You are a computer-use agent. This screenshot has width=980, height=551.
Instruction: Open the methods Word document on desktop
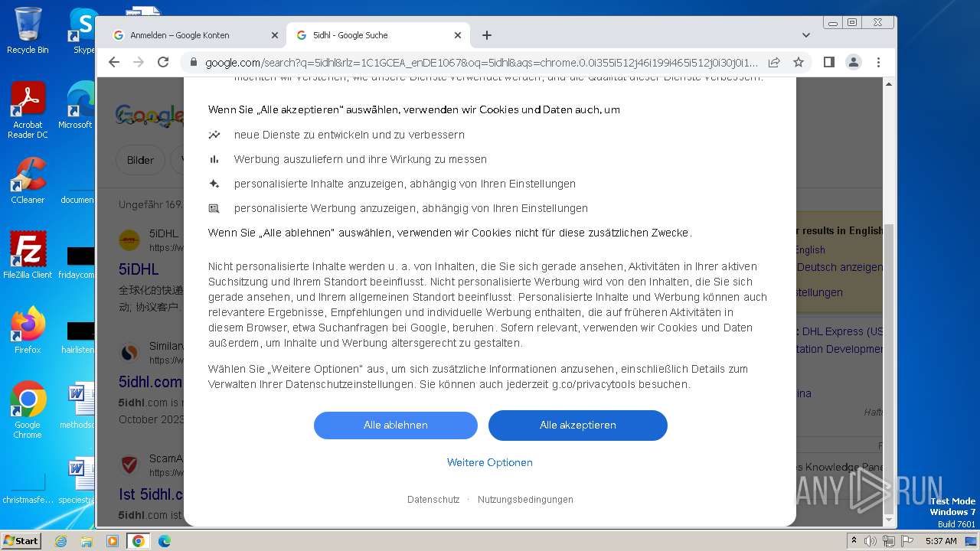tap(78, 406)
